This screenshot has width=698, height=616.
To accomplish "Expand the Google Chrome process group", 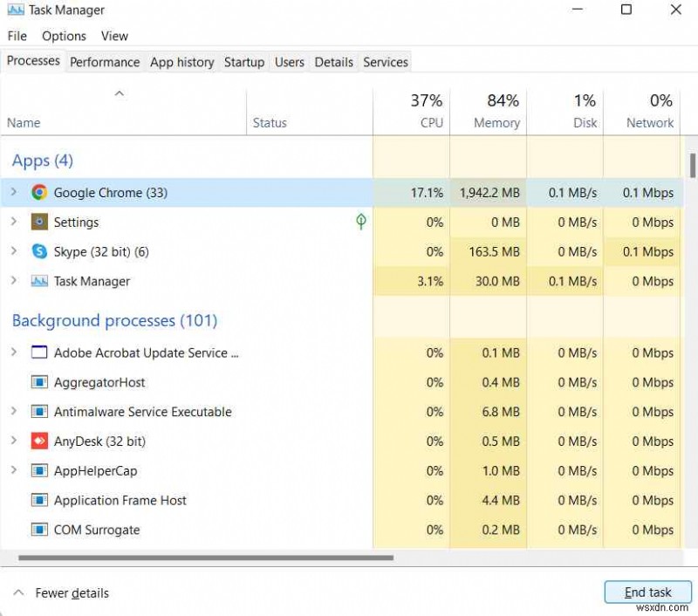I will pyautogui.click(x=14, y=192).
